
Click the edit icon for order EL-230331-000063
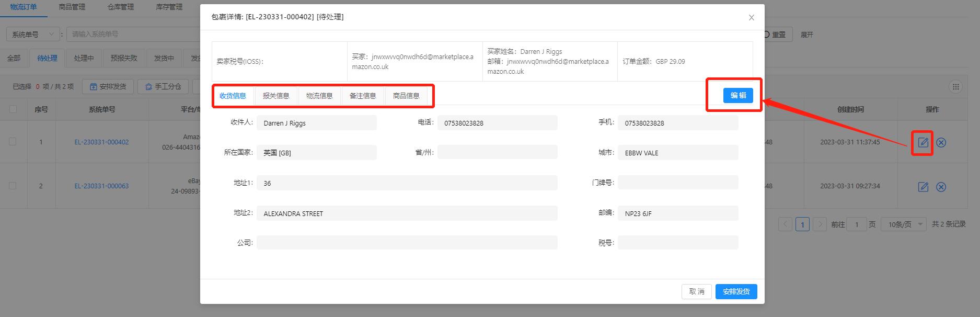point(923,187)
